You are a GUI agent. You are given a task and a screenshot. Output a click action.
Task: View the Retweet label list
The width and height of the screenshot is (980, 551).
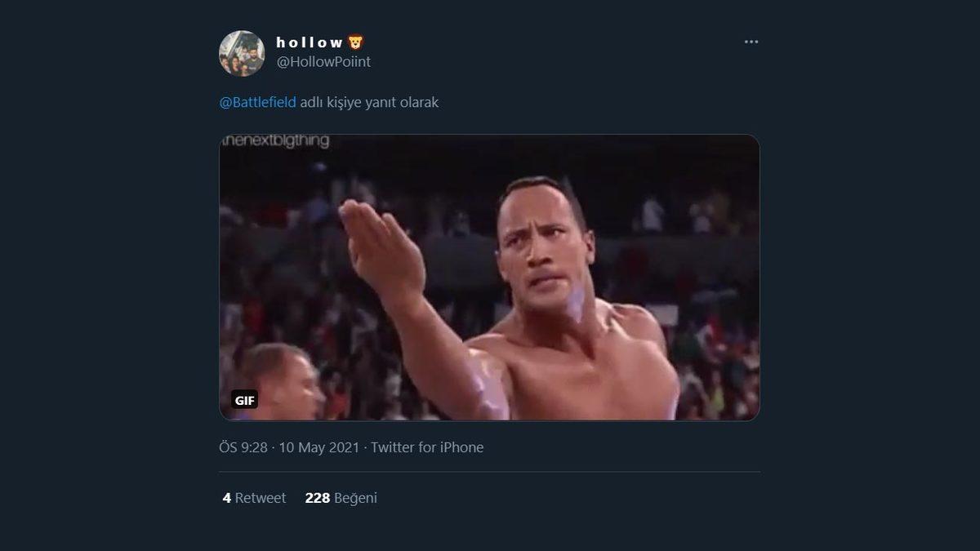point(261,498)
